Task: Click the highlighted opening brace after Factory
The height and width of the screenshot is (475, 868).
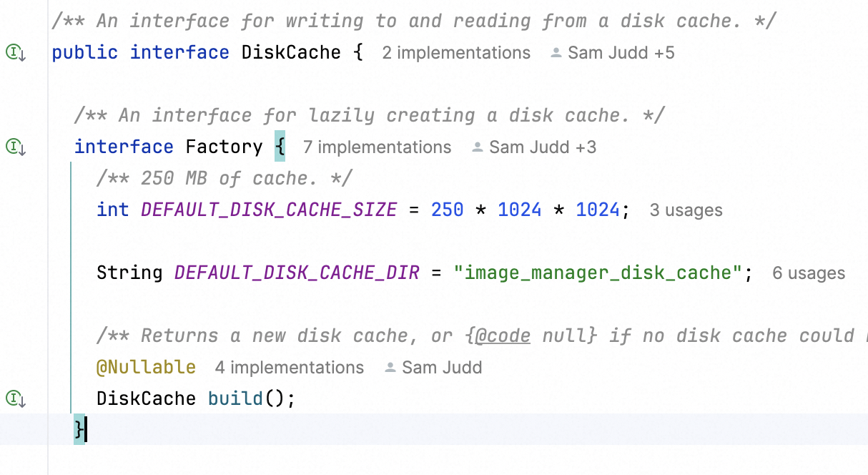Action: 280,147
